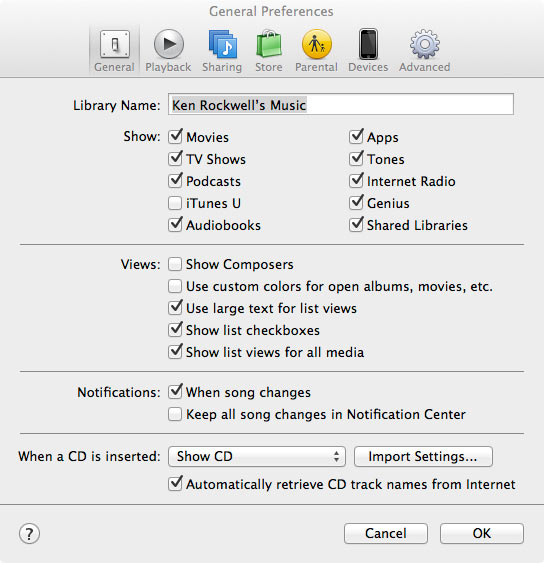The height and width of the screenshot is (563, 544).
Task: Confirm with the OK button
Action: 482,533
